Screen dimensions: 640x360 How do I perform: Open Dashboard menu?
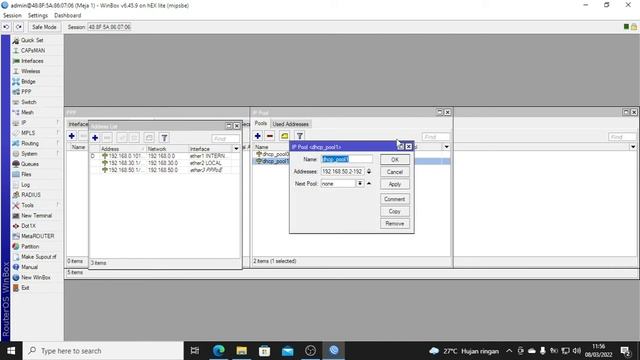(67, 16)
